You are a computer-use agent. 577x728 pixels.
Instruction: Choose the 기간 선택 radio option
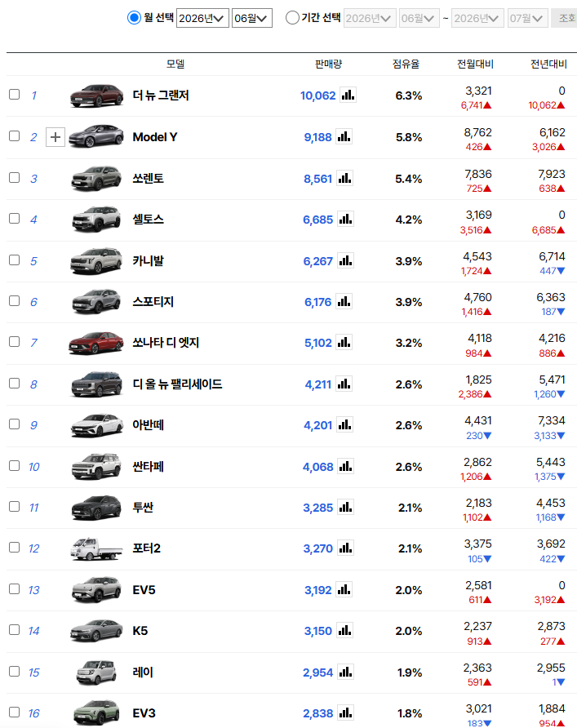click(292, 18)
